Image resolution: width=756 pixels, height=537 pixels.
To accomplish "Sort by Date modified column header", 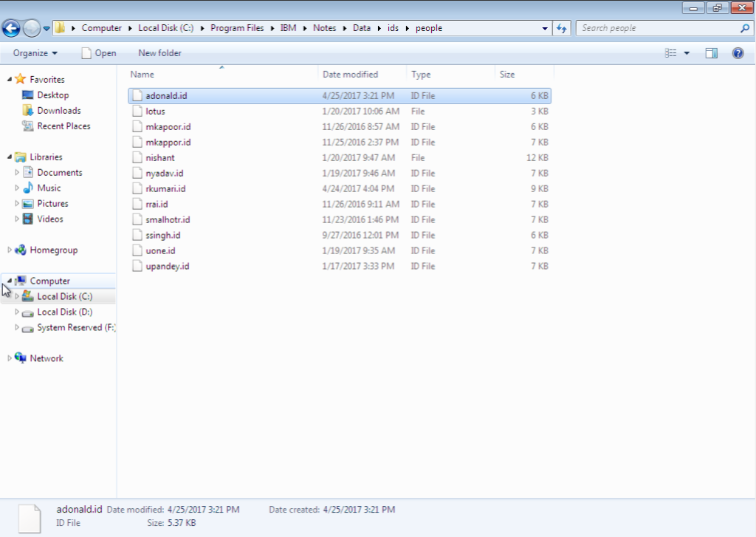I will (x=362, y=75).
